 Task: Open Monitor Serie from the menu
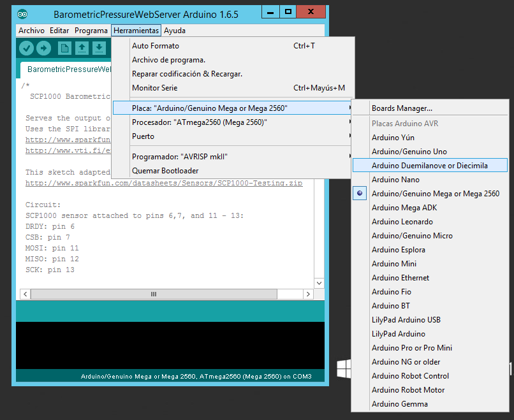(x=231, y=88)
